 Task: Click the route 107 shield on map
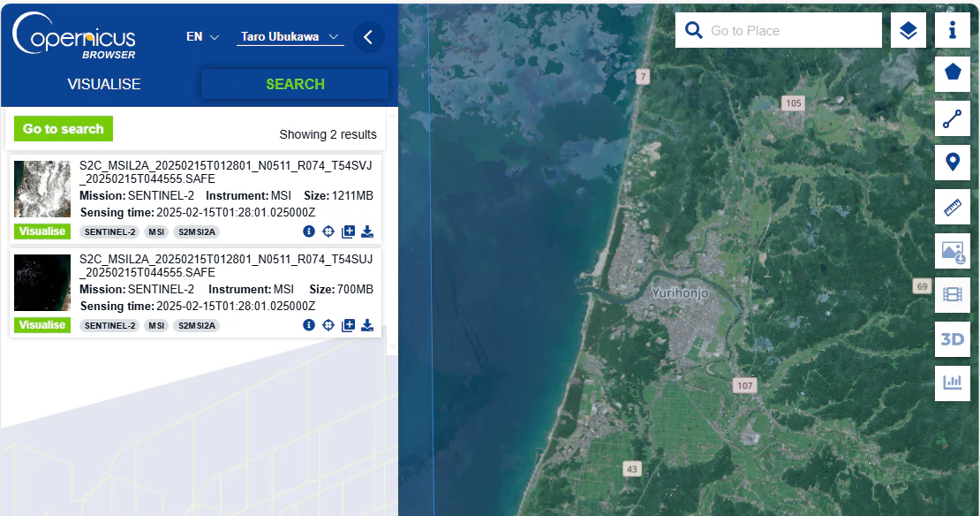745,385
